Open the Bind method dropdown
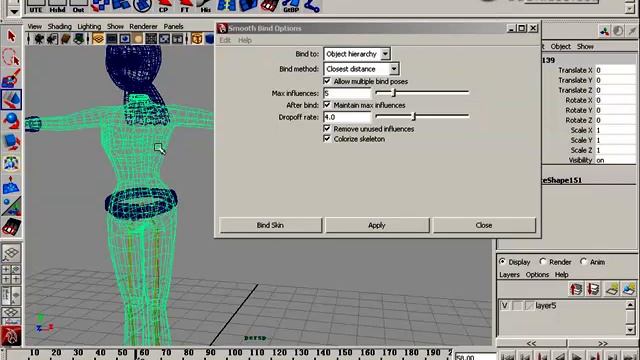Screen dimensions: 640x360 [x=361, y=69]
